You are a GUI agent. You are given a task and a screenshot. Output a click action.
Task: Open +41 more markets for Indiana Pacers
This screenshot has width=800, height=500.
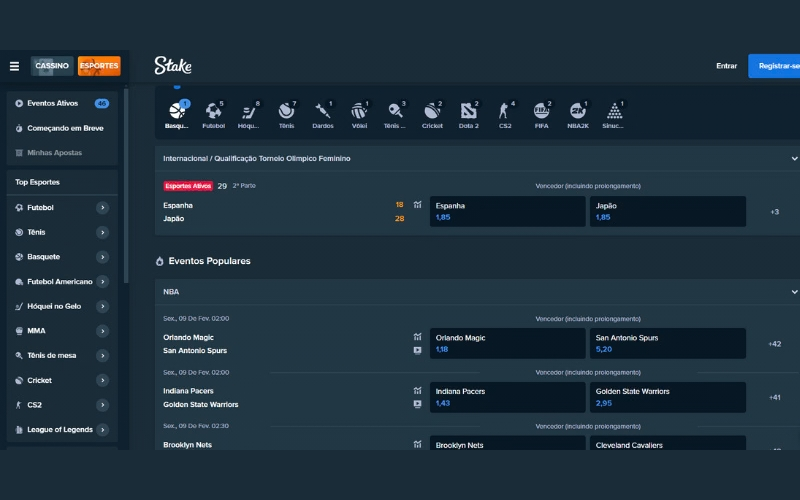(x=774, y=397)
